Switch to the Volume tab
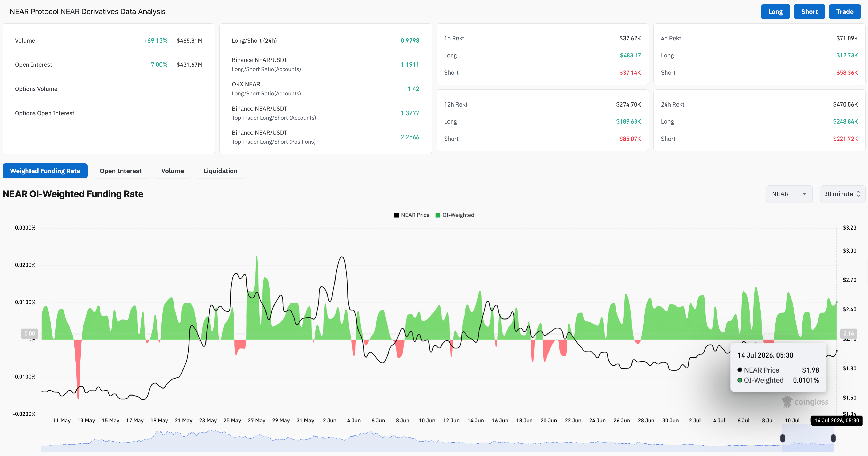868x456 pixels. coord(172,171)
